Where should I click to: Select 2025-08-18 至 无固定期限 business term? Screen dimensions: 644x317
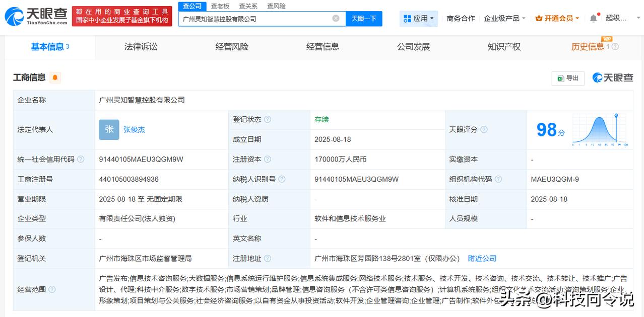point(141,199)
